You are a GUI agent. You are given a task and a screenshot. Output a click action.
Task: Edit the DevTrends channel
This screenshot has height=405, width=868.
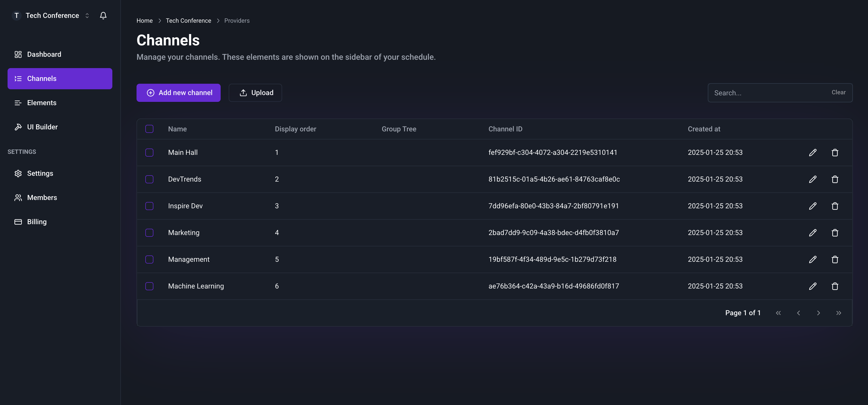pyautogui.click(x=812, y=179)
